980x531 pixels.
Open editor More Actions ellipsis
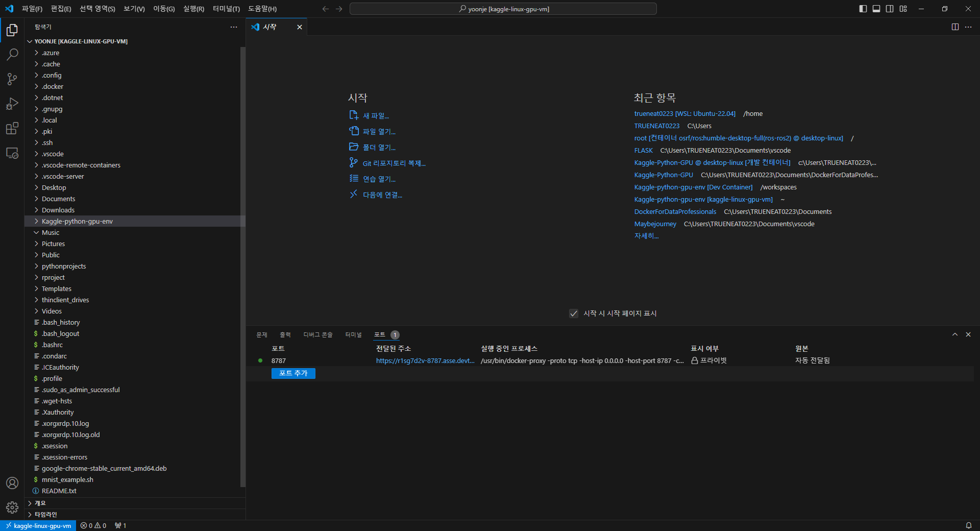(968, 27)
